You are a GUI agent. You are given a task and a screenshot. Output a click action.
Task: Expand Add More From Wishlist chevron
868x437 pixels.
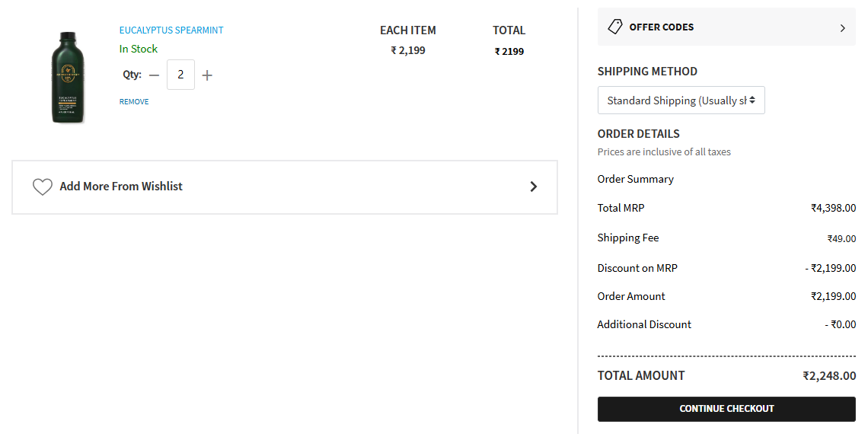[x=534, y=187]
